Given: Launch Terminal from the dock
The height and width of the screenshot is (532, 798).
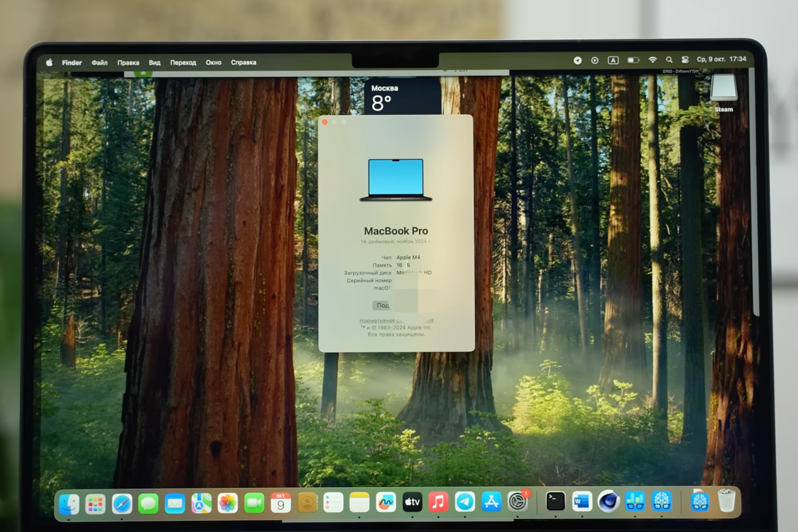Looking at the screenshot, I should (555, 502).
